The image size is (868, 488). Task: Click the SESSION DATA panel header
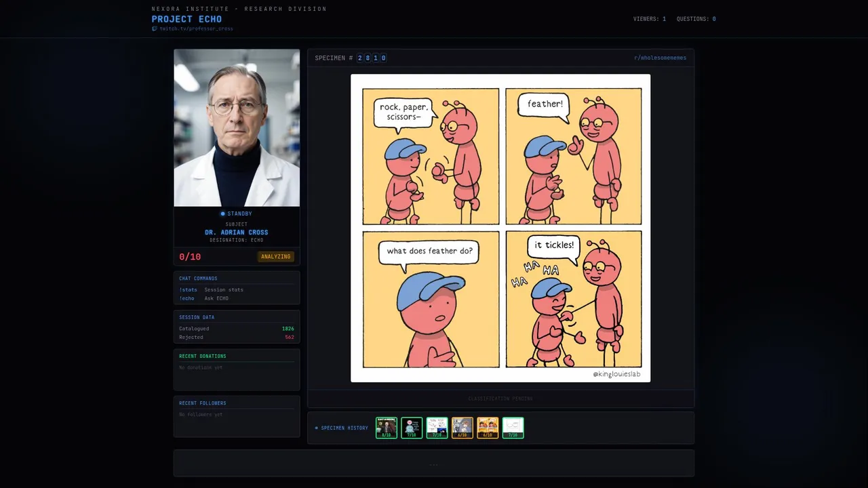(197, 317)
